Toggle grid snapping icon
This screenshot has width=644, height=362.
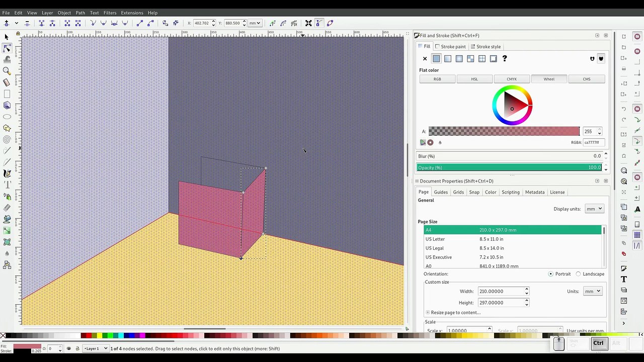[637, 235]
